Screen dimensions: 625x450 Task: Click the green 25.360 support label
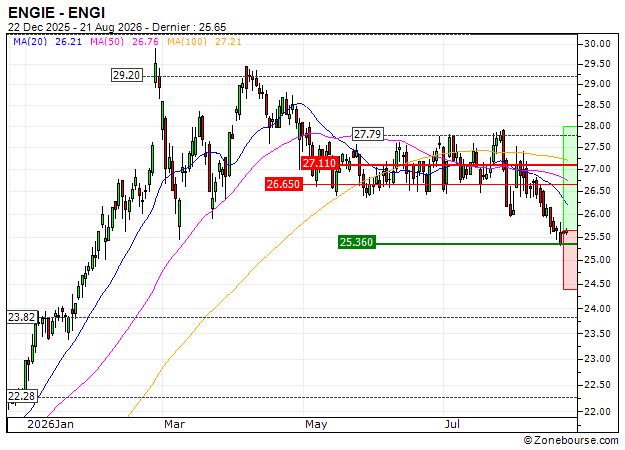tap(357, 242)
